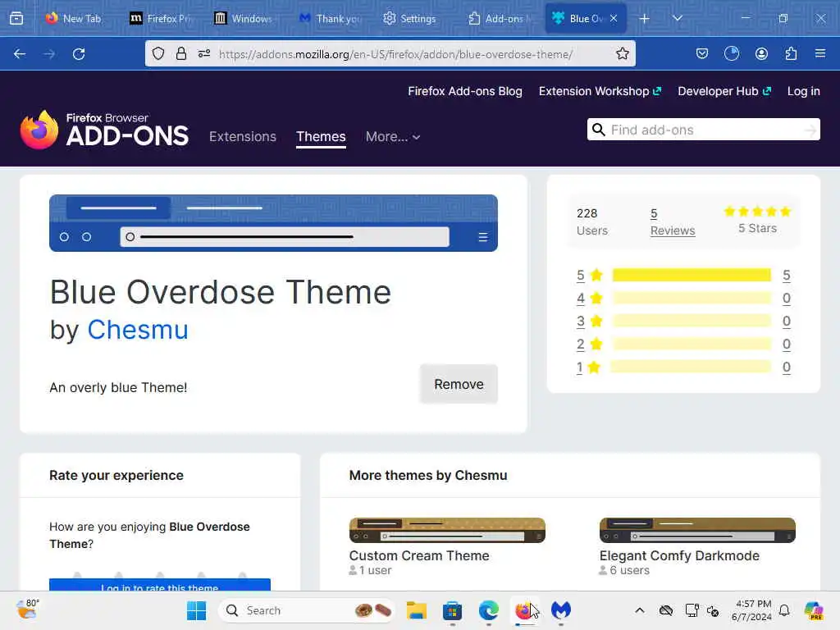Screen dimensions: 840x630
Task: Open Malwarebytes from the taskbar
Action: coord(561,610)
